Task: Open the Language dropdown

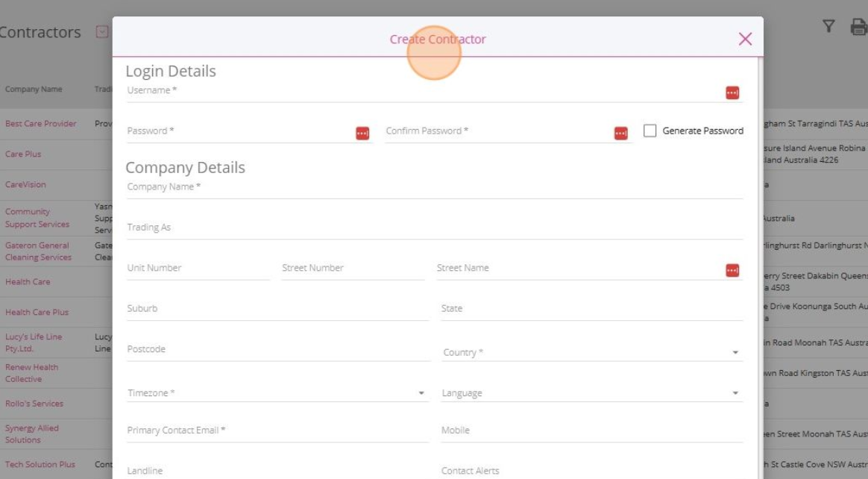Action: [x=591, y=393]
